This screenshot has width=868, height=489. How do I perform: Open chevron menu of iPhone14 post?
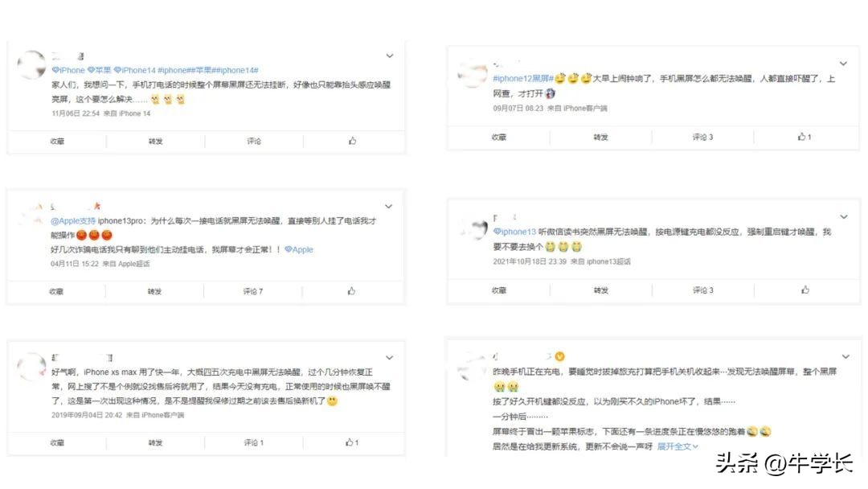[390, 55]
